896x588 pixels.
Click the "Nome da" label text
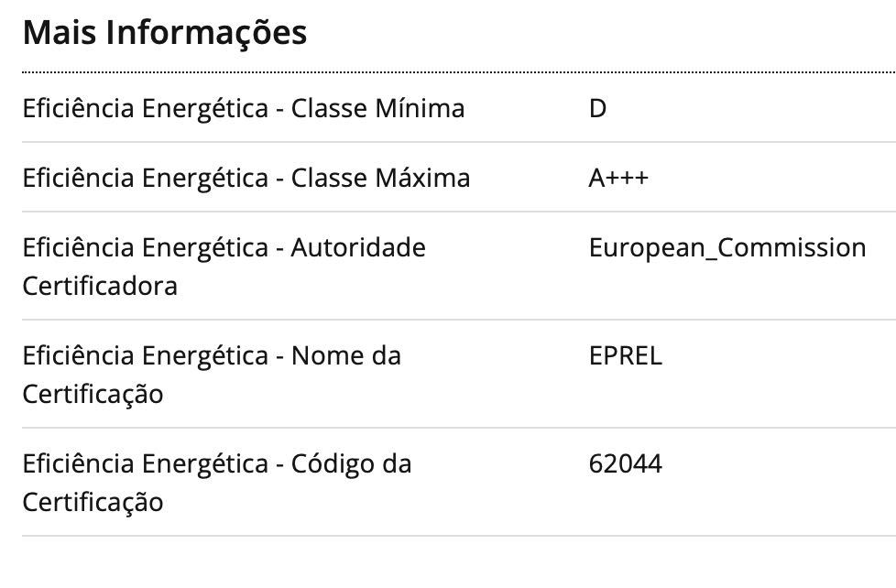[346, 355]
